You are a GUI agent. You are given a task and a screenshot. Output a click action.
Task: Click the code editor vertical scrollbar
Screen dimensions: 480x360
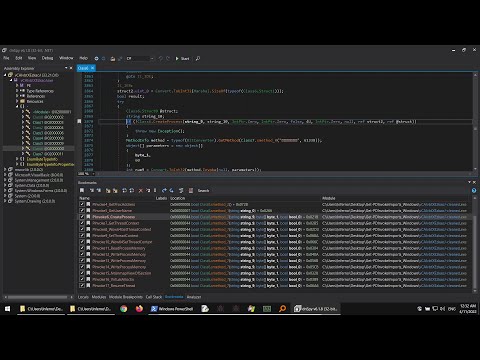474,122
